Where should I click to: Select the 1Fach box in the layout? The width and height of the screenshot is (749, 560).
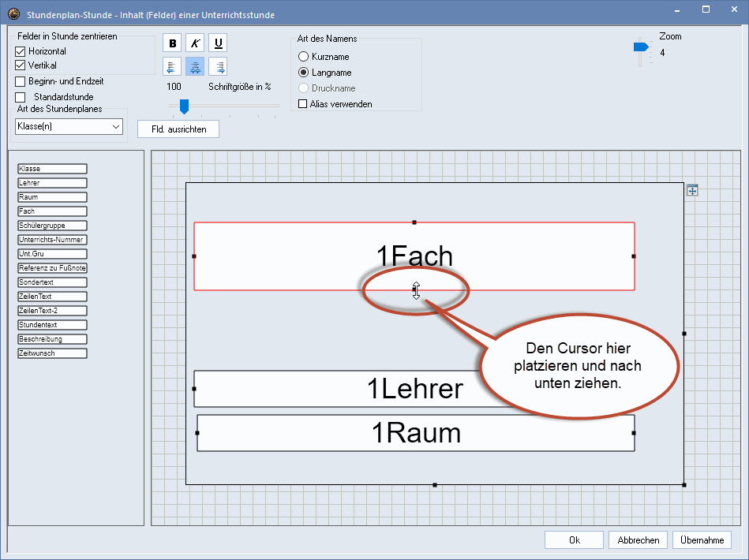[414, 256]
